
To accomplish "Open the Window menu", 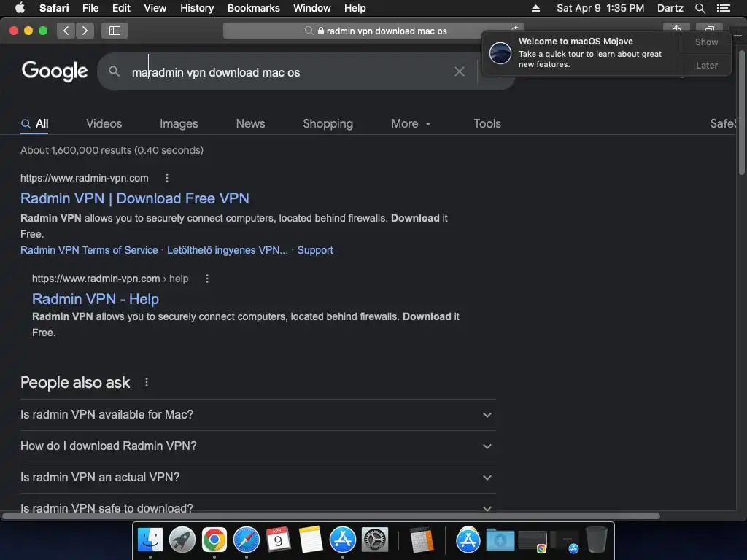I will coord(311,8).
